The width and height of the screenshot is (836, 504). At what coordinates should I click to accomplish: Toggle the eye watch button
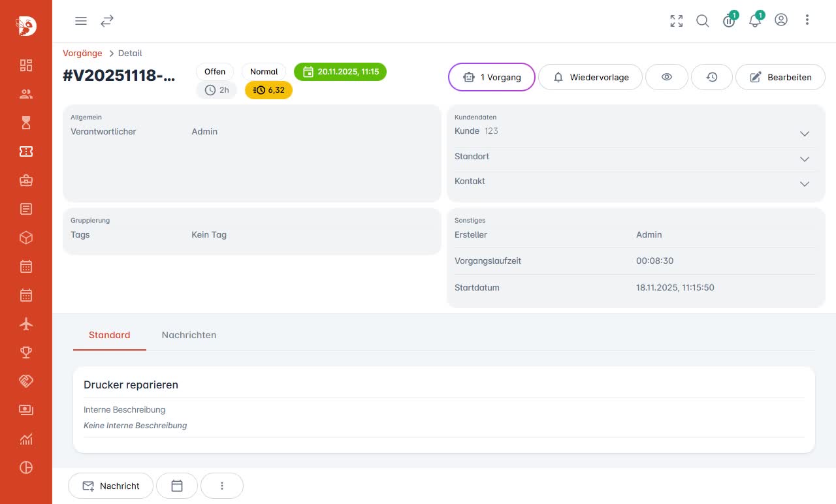click(x=667, y=77)
